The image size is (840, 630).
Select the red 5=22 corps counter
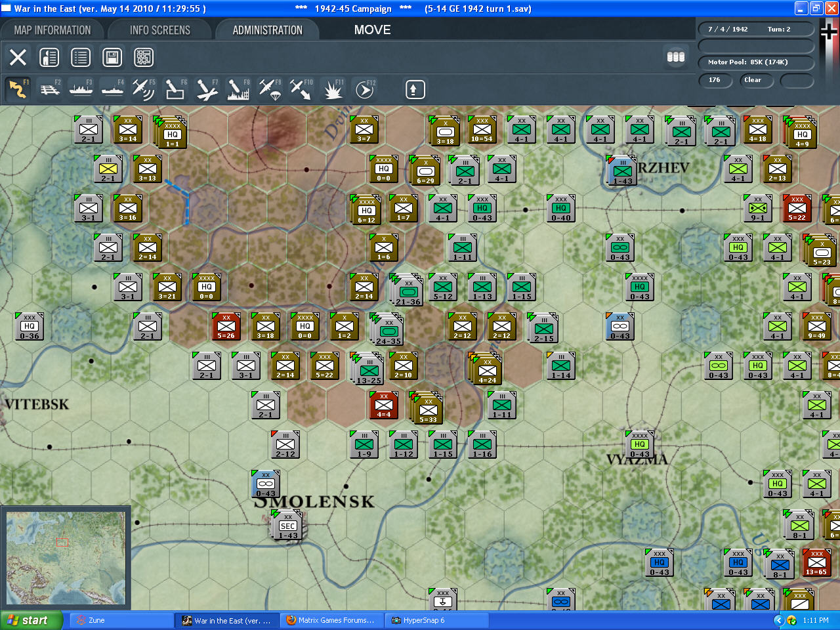(797, 208)
